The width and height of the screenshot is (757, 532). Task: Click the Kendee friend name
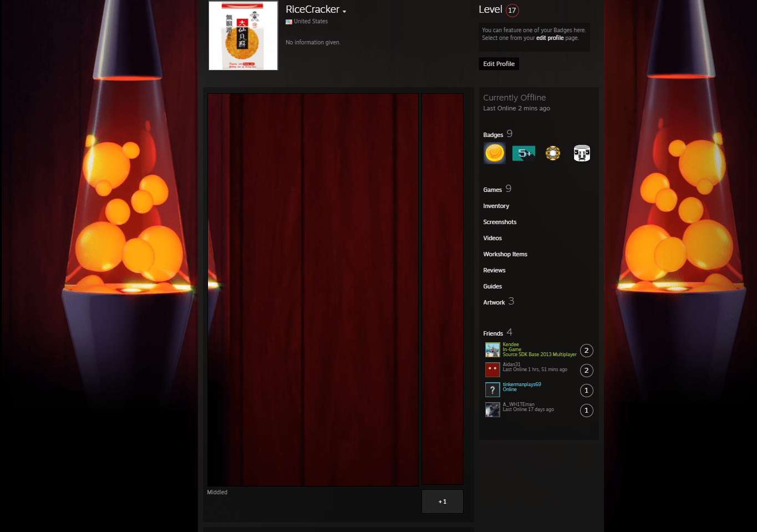(511, 344)
